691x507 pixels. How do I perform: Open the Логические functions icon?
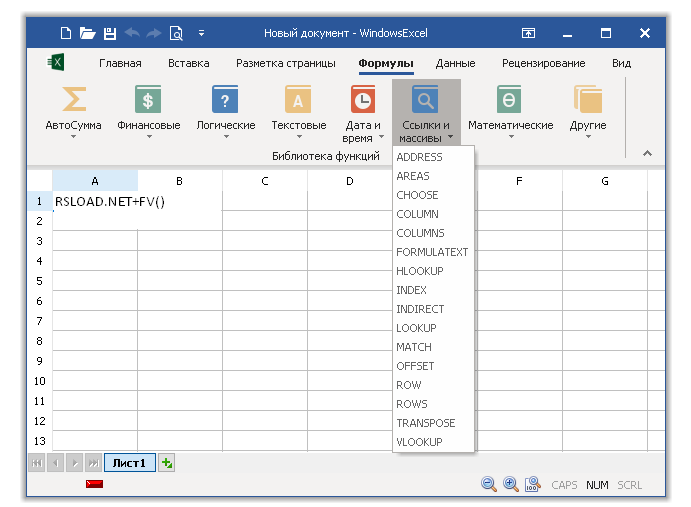click(x=225, y=99)
